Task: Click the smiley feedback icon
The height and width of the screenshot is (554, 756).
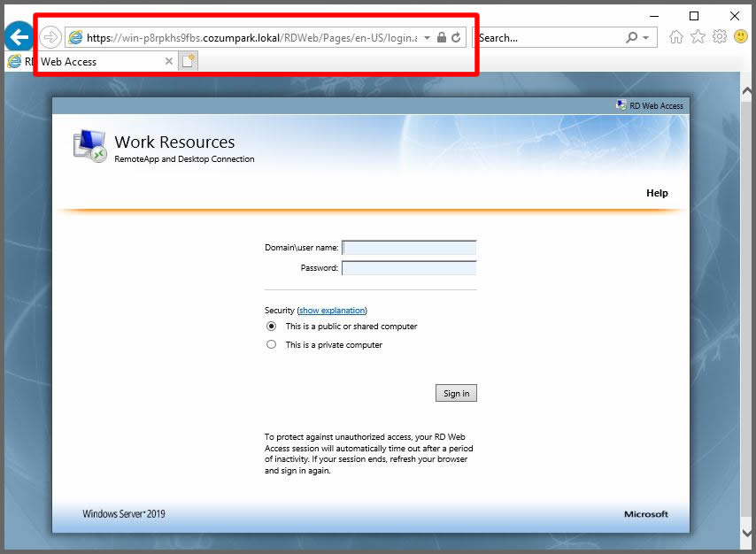Action: click(741, 36)
